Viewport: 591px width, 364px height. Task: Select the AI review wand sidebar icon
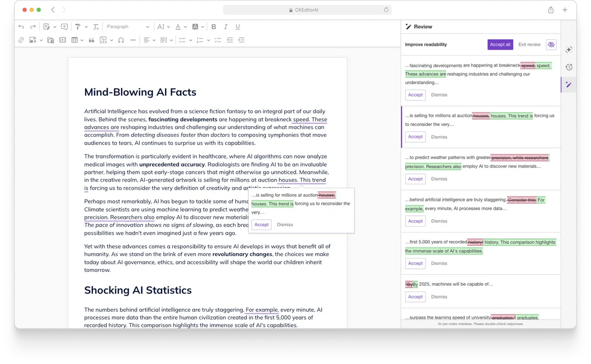[x=569, y=85]
